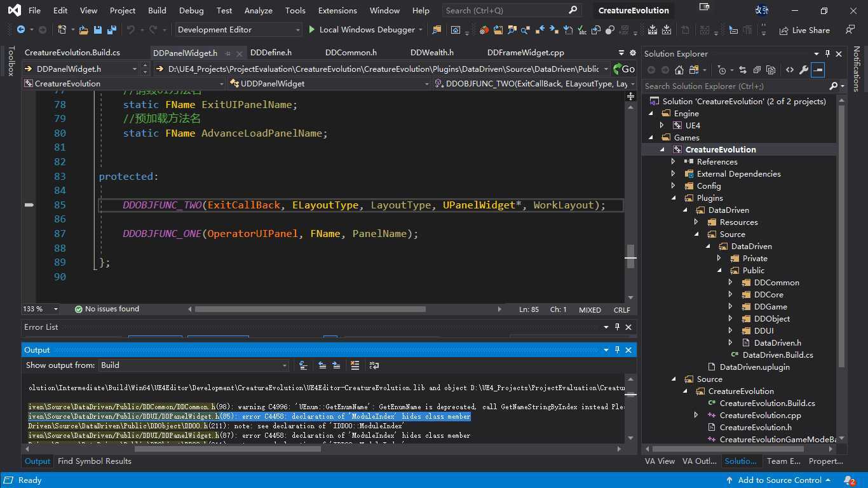
Task: Open the 133 % zoom level dropdown
Action: tap(40, 309)
